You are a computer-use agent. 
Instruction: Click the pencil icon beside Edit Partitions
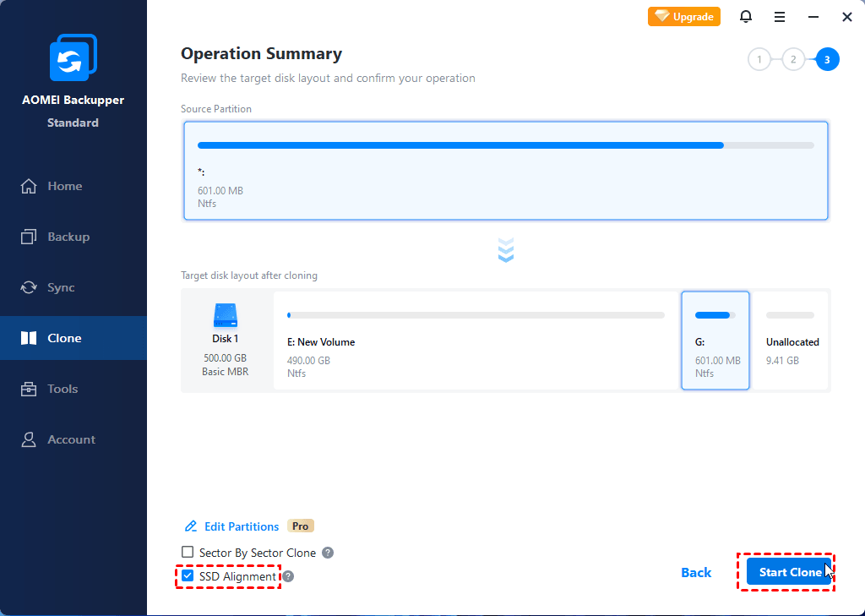(191, 526)
